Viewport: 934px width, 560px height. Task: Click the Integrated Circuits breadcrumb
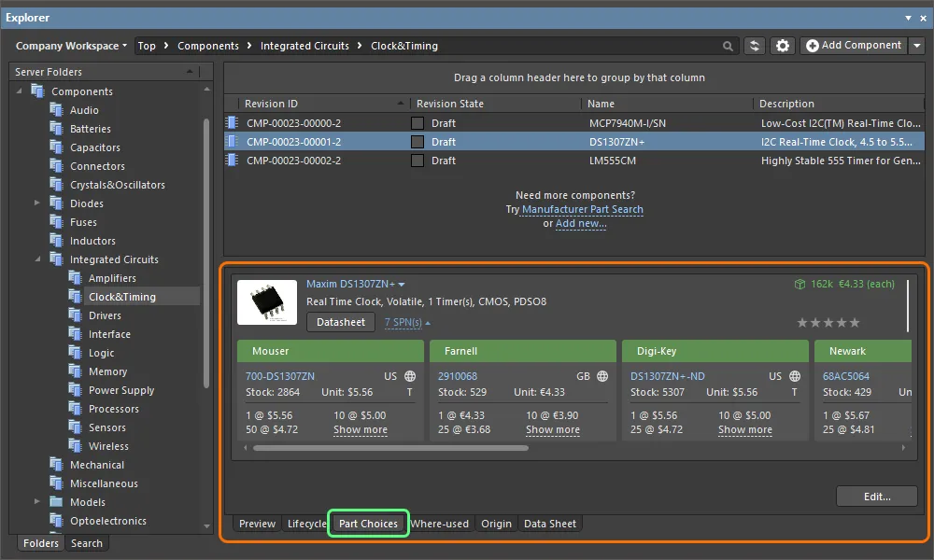point(304,46)
